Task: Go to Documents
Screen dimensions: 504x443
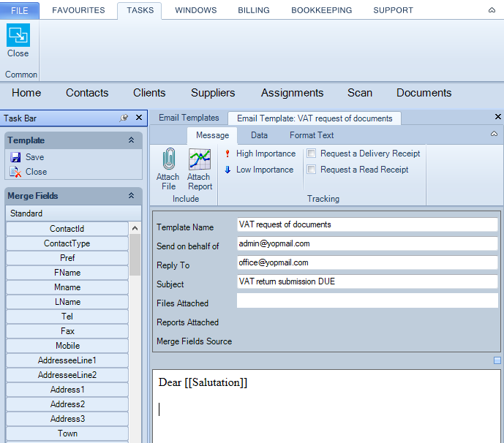Action: (424, 93)
